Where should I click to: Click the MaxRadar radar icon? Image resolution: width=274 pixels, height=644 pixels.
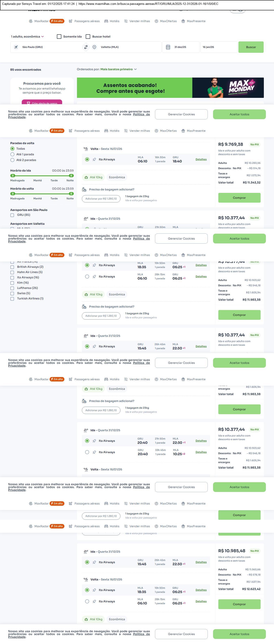tap(31, 21)
